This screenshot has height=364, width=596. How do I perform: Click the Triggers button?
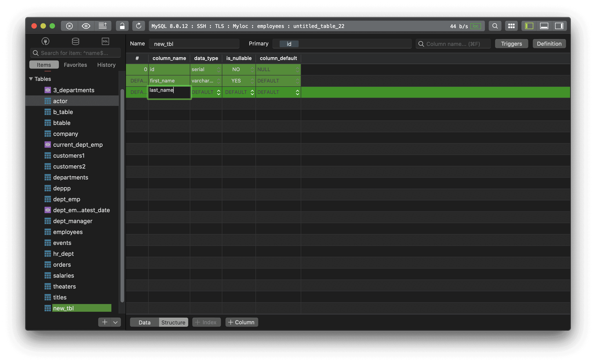[x=511, y=44]
